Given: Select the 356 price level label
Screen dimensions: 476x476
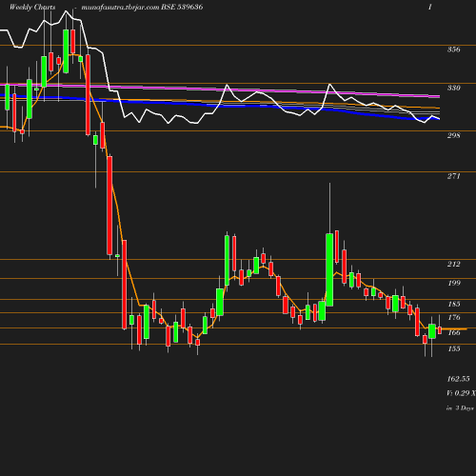Looking at the screenshot, I should coord(453,50).
